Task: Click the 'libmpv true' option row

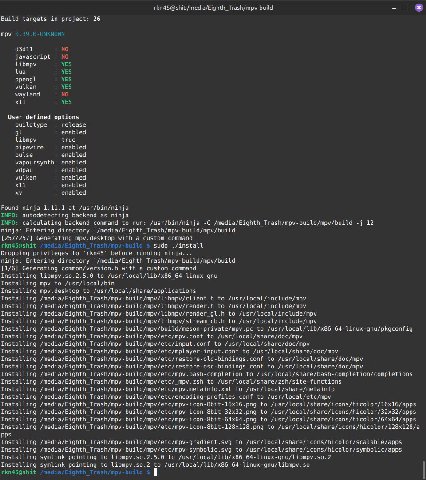Action: [45, 140]
